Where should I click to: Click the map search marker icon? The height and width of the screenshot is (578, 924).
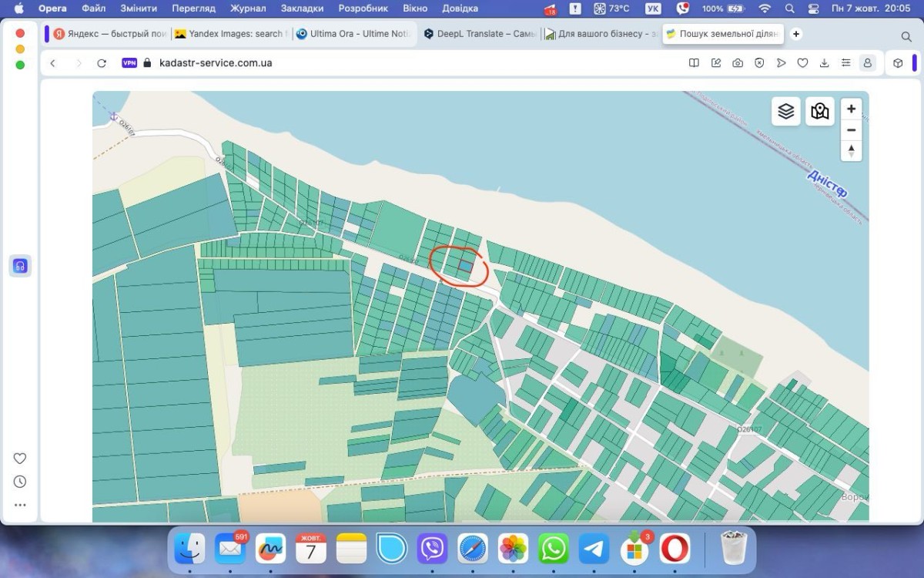820,111
